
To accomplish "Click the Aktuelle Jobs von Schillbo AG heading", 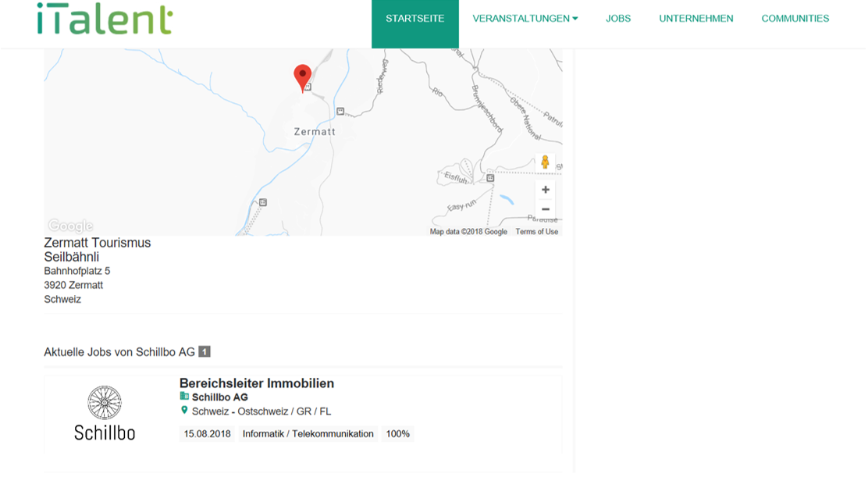I will [119, 352].
